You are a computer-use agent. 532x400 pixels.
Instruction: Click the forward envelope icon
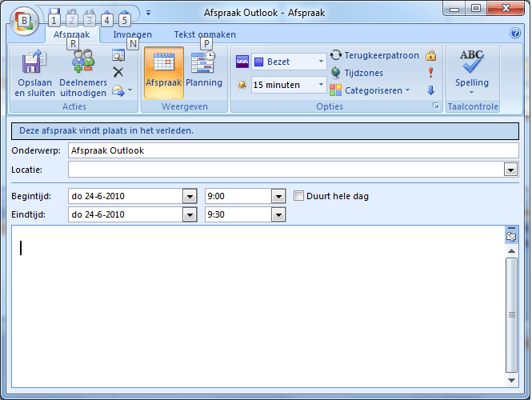click(x=118, y=90)
